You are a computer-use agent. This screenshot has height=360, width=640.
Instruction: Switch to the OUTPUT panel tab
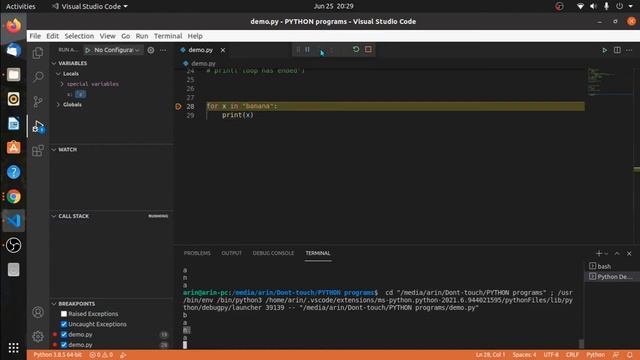coord(231,253)
